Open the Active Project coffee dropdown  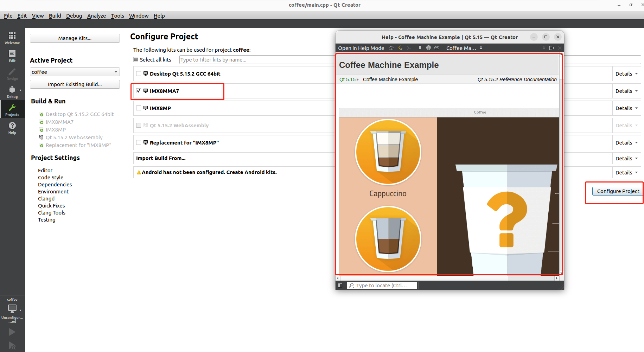(75, 72)
